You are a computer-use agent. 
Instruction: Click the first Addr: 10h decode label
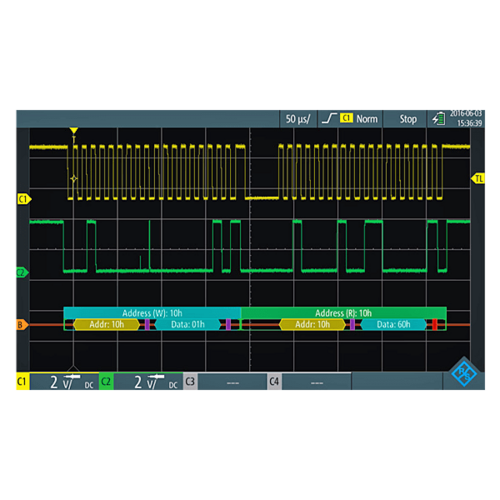point(107,325)
